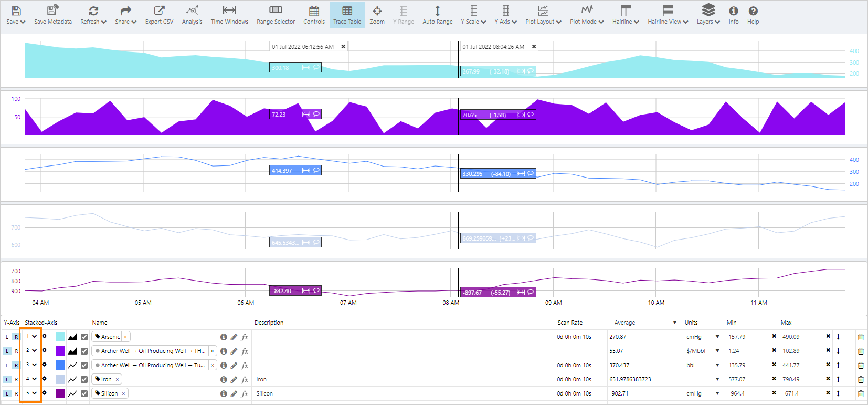Open gear settings for the Arsenic row
The height and width of the screenshot is (405, 868).
(44, 336)
